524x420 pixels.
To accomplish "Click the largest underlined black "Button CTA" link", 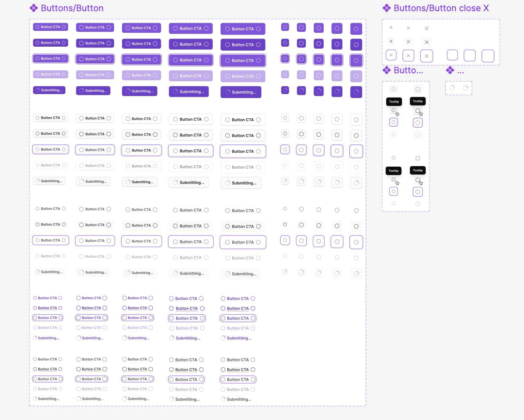I will [238, 370].
